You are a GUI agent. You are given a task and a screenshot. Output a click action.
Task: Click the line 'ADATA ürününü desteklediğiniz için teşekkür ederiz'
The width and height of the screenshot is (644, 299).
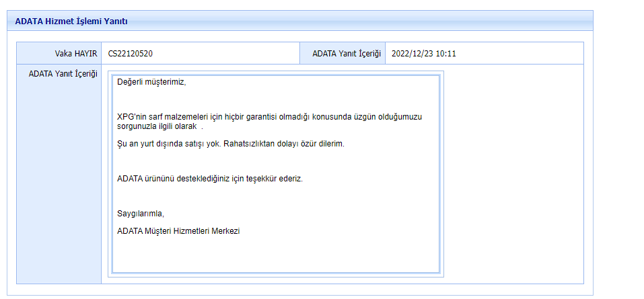tap(210, 179)
